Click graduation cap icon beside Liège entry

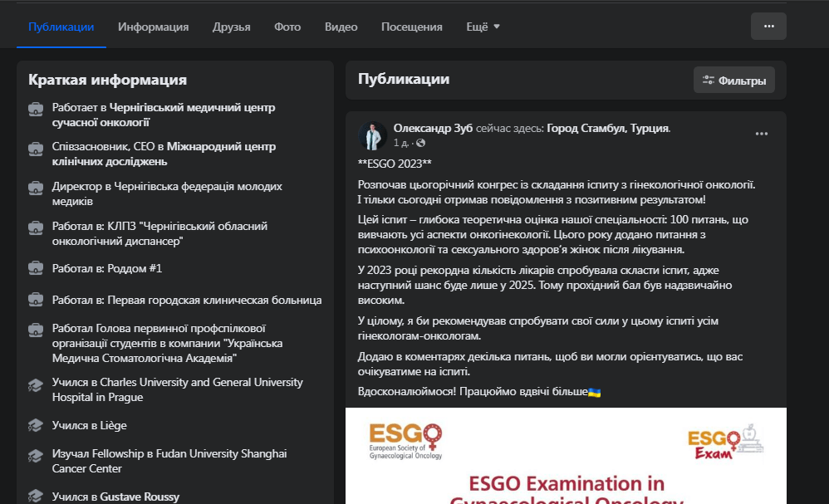[x=36, y=425]
